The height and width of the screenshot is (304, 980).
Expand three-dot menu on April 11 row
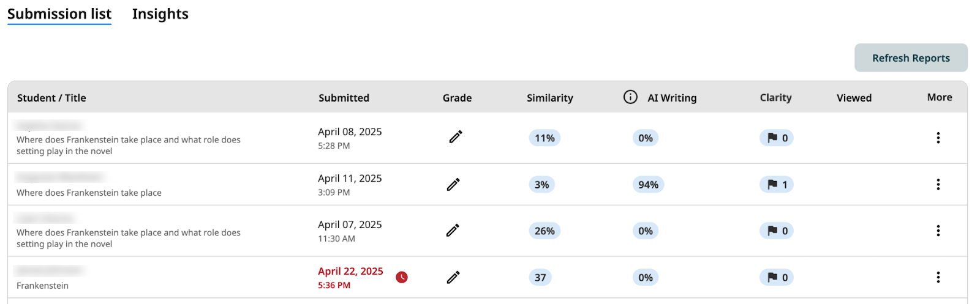coord(938,184)
